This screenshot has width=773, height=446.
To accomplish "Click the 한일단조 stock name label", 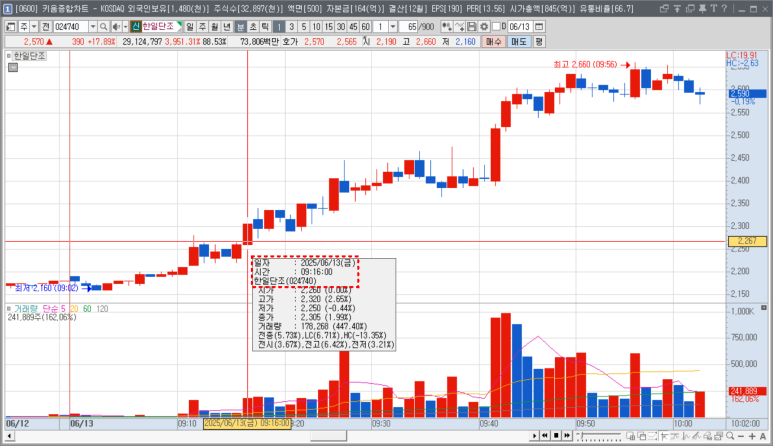I will pos(158,27).
